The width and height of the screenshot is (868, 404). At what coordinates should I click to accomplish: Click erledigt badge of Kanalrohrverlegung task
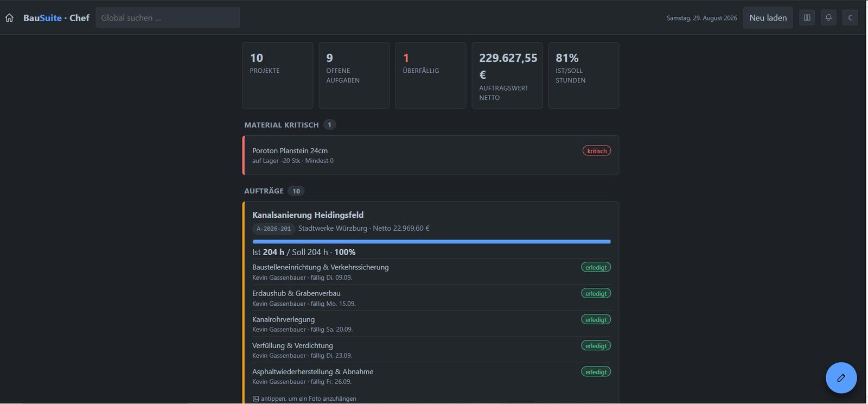pyautogui.click(x=596, y=319)
